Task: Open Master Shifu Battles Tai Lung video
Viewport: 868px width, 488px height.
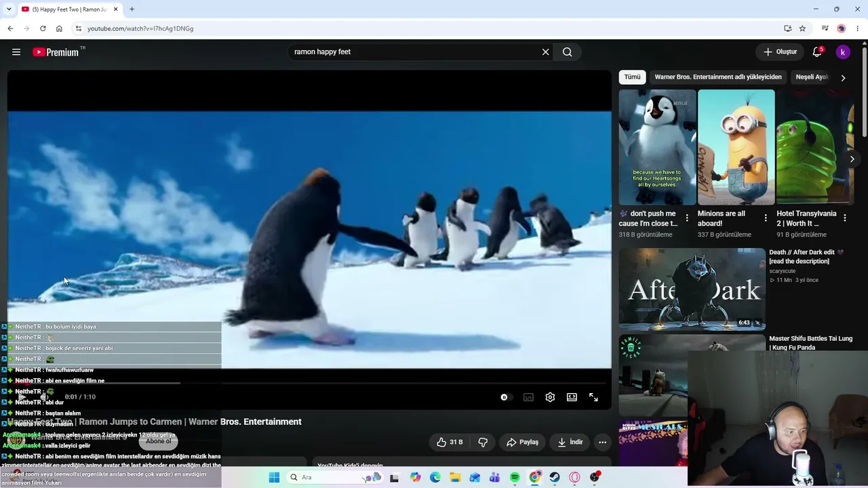Action: [810, 343]
